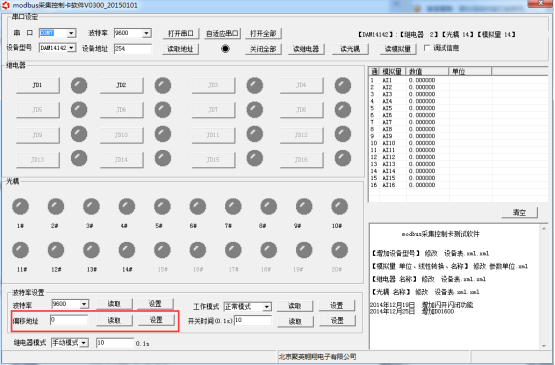Select the AI1 row in analog table
The height and width of the screenshot is (365, 555).
pos(458,80)
